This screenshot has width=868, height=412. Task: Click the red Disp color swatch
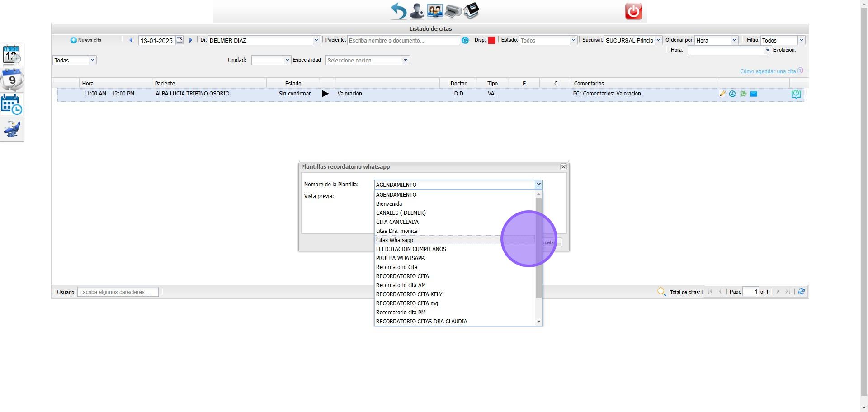tap(492, 40)
